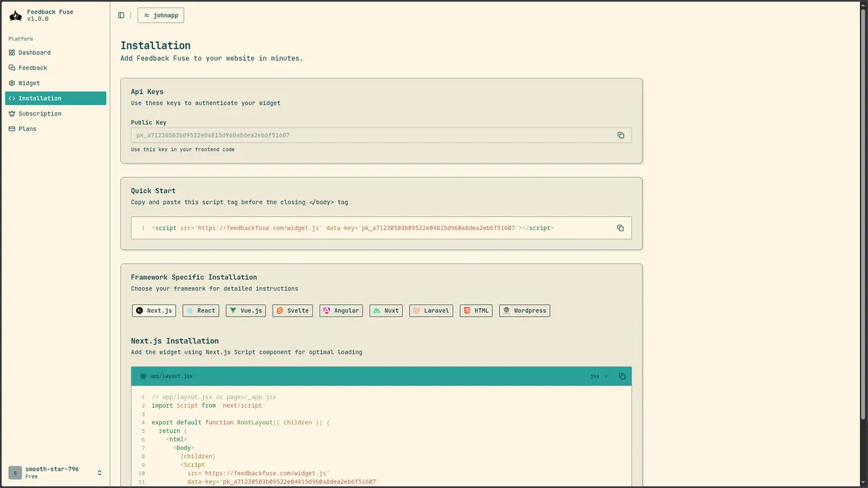Screen dimensions: 868x488
Task: Switch to Svelte installation instructions
Action: 292,311
